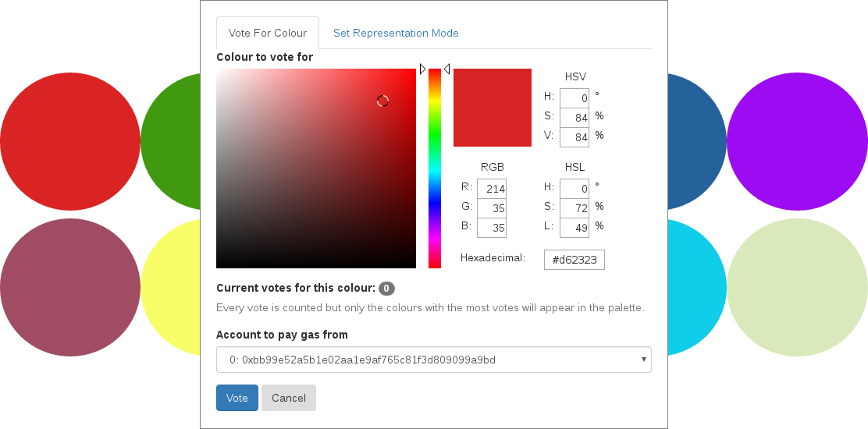
Task: Click the RGB red value field
Action: (x=492, y=189)
